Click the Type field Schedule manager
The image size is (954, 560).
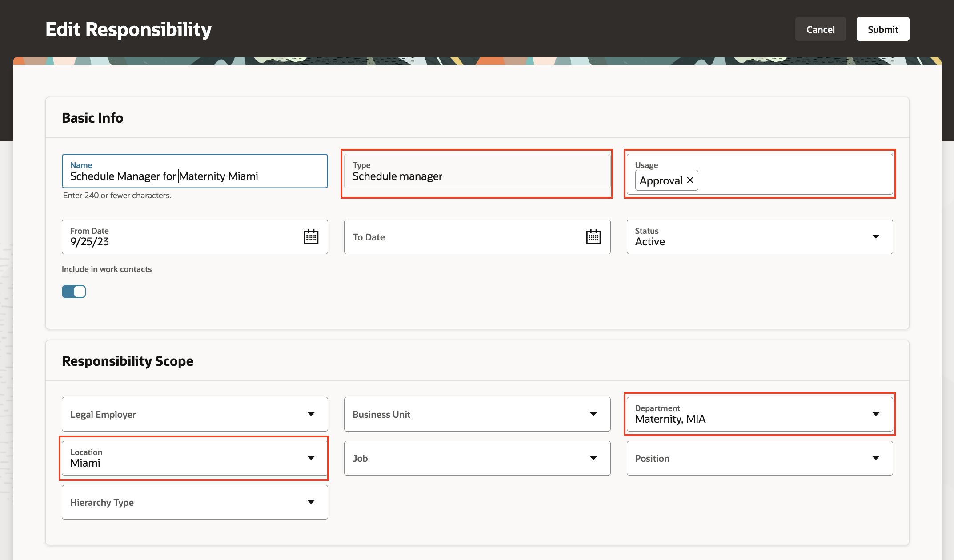coord(397,176)
